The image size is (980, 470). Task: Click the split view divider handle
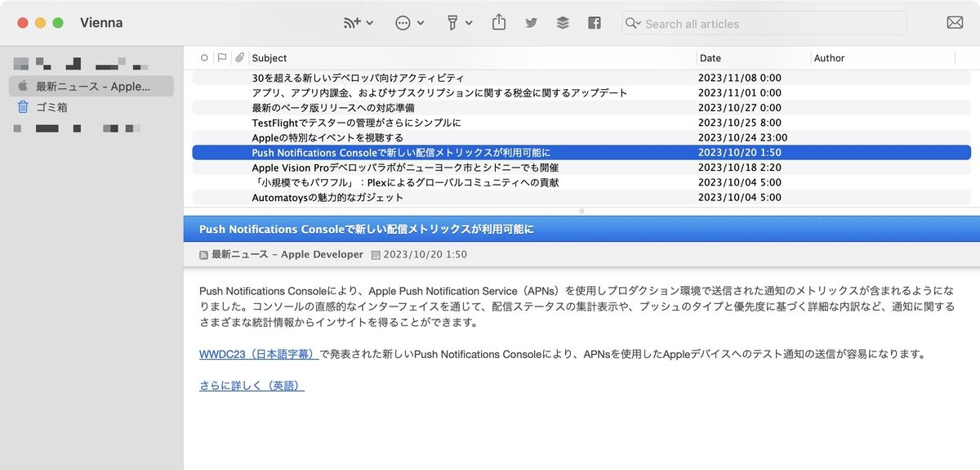tap(581, 211)
